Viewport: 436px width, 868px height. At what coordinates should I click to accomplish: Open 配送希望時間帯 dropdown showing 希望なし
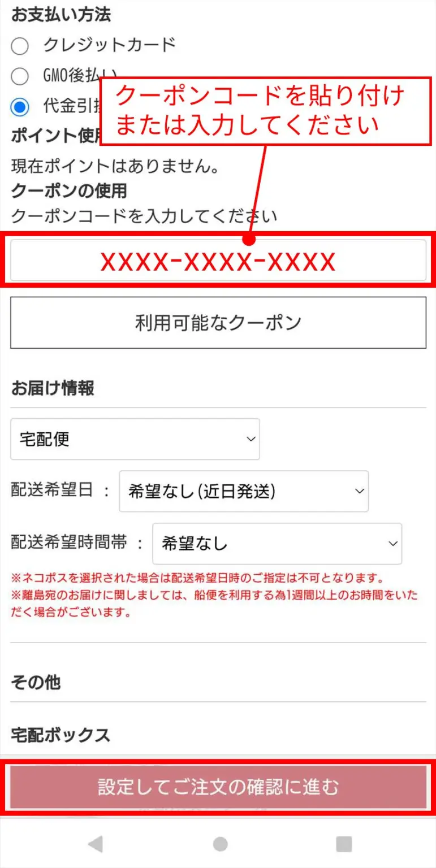[277, 544]
